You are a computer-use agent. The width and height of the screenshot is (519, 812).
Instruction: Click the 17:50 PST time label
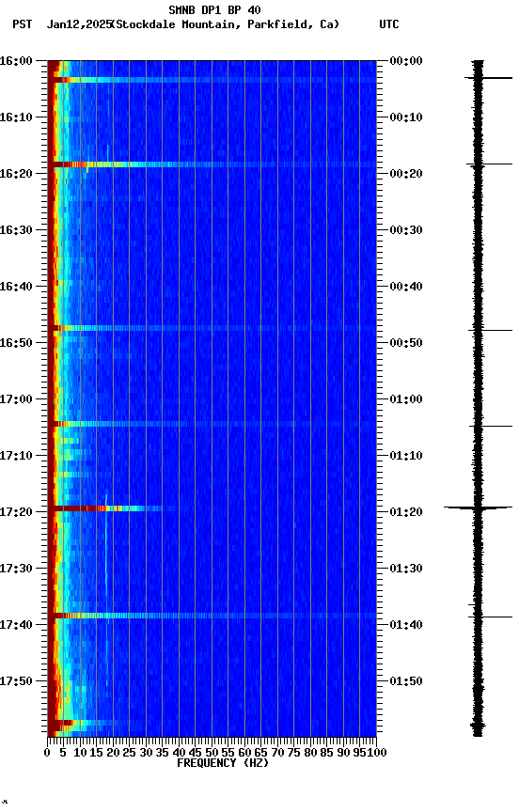tap(16, 681)
